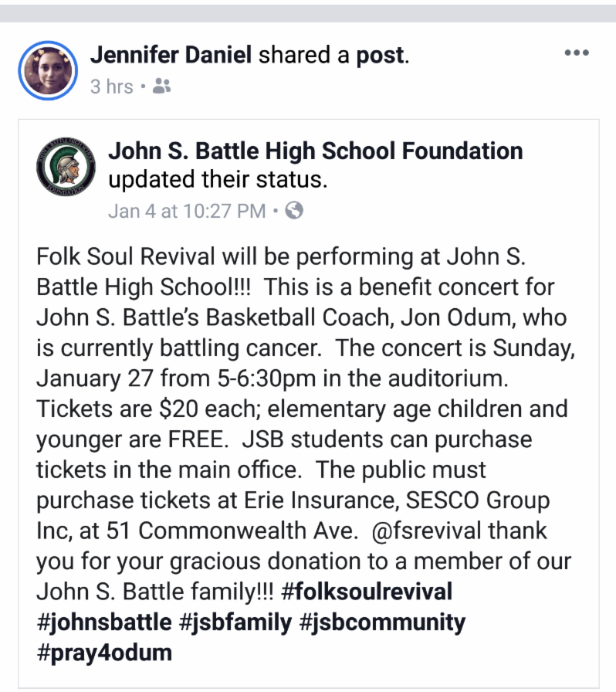Click the "Jan 4 at 10:27 PM" timestamp
616x692 pixels.
tap(187, 211)
